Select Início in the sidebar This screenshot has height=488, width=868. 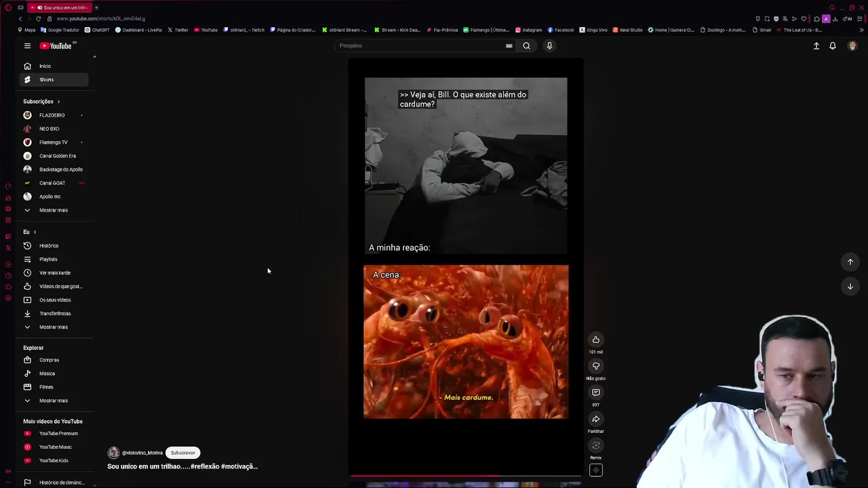click(x=54, y=66)
